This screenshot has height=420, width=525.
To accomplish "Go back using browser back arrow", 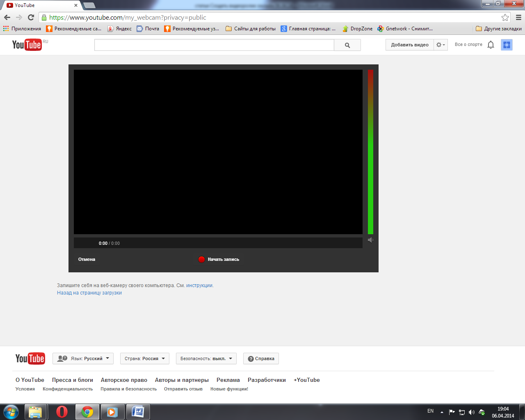I will tap(7, 17).
